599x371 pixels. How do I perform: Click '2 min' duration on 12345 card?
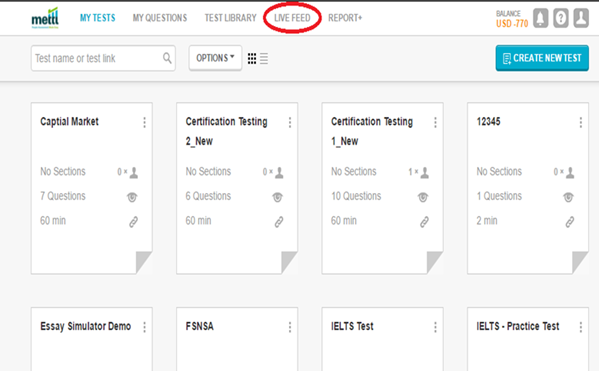tap(487, 220)
